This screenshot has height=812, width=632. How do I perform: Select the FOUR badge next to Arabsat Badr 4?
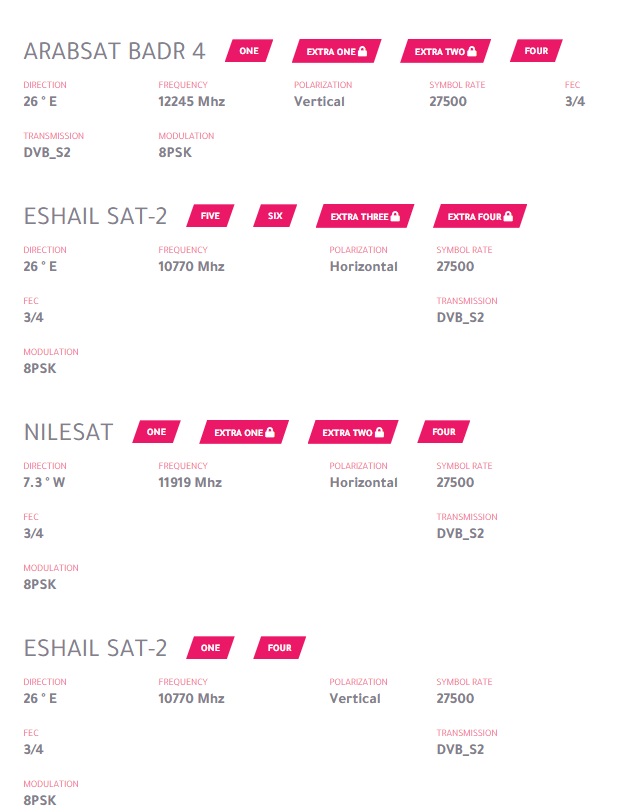click(536, 50)
